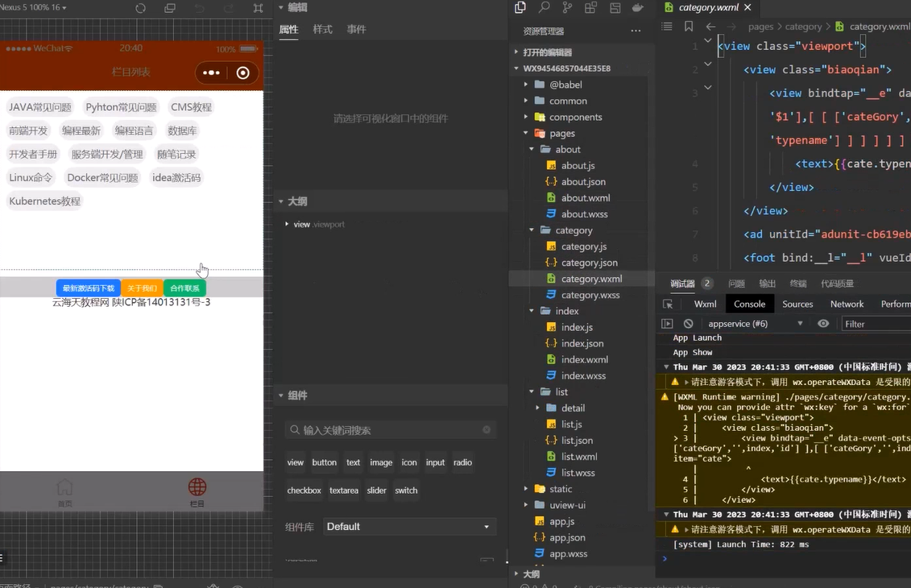This screenshot has height=588, width=911.
Task: Toggle the console sidebar panel icon
Action: 667,324
